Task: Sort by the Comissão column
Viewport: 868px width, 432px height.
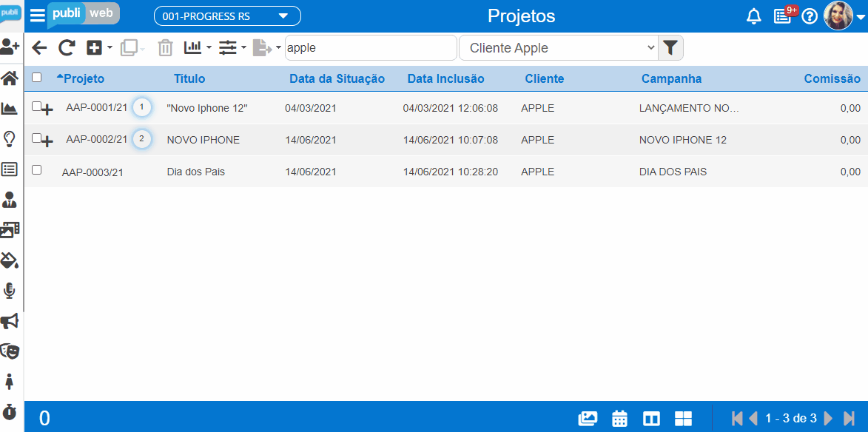Action: point(832,78)
